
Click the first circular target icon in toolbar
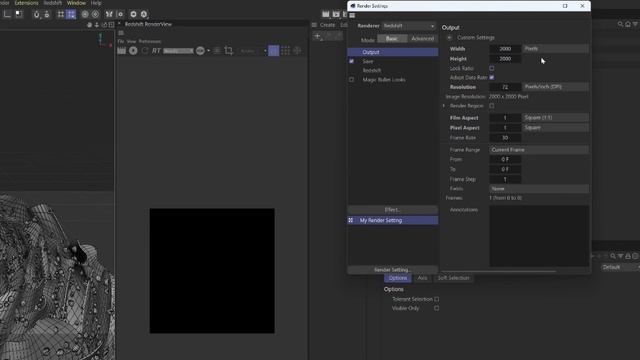click(x=85, y=14)
